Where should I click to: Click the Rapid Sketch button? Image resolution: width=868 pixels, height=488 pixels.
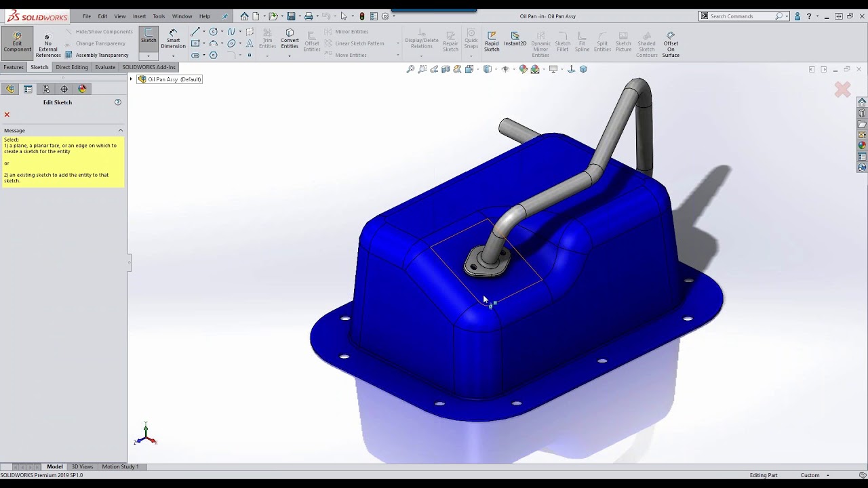pyautogui.click(x=492, y=41)
